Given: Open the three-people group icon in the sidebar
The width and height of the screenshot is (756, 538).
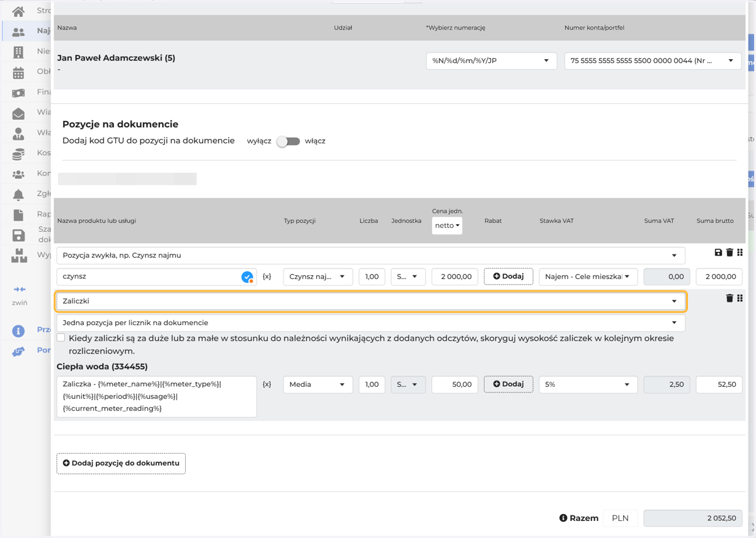Looking at the screenshot, I should 18,174.
